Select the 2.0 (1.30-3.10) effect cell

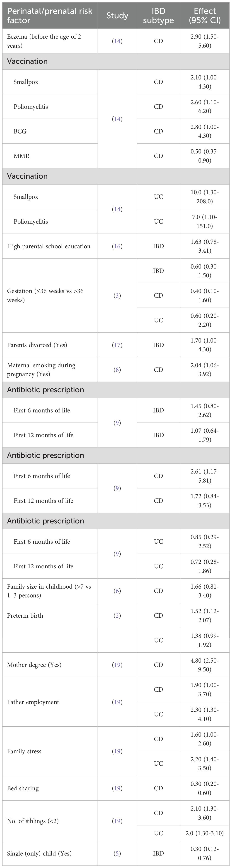(205, 833)
